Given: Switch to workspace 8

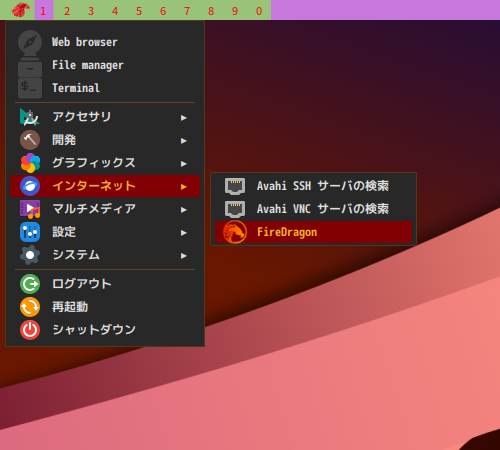Looking at the screenshot, I should pyautogui.click(x=211, y=11).
